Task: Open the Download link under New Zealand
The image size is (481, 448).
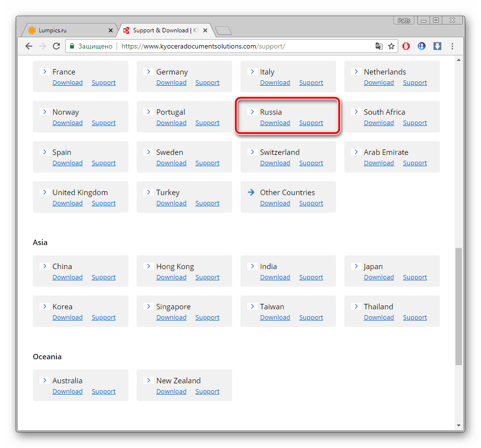Action: tap(171, 392)
